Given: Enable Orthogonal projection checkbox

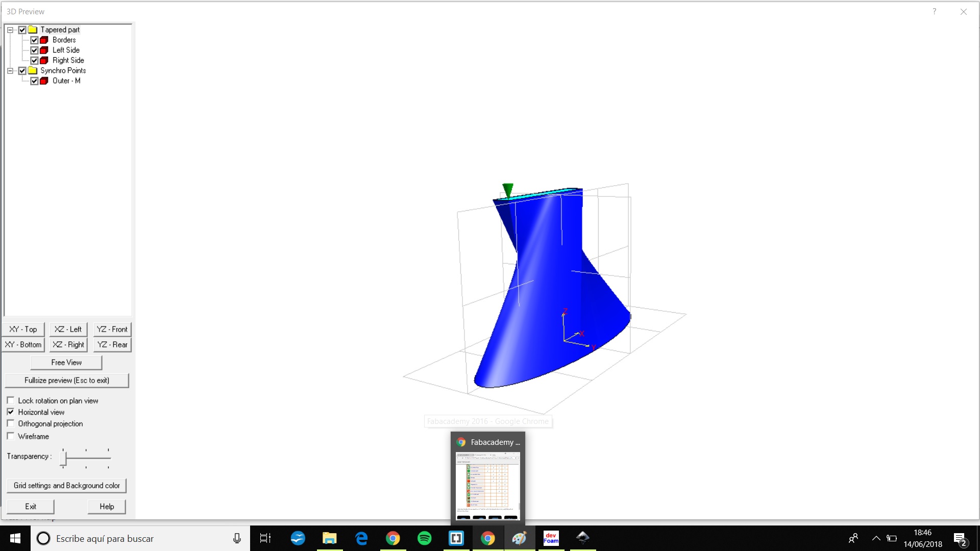Looking at the screenshot, I should click(x=11, y=423).
